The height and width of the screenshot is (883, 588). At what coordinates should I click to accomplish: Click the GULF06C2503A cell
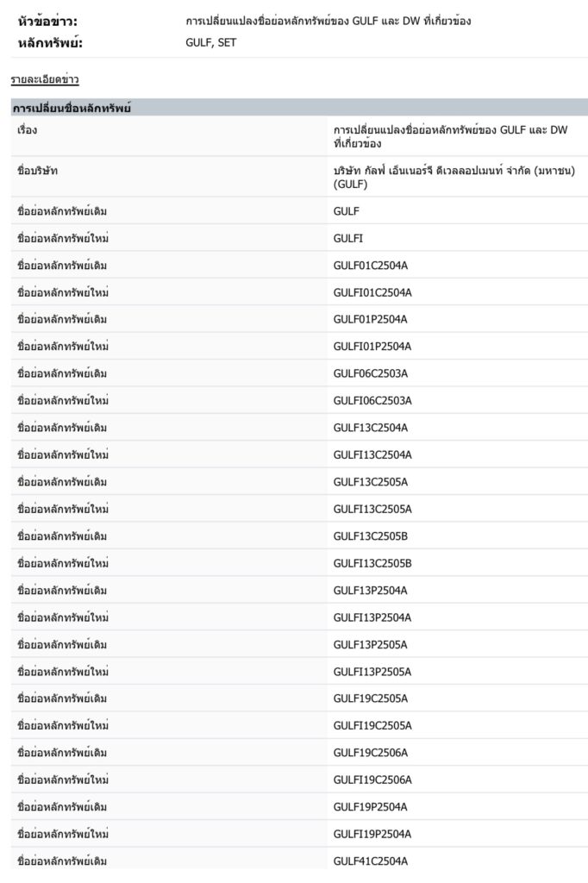(x=371, y=373)
